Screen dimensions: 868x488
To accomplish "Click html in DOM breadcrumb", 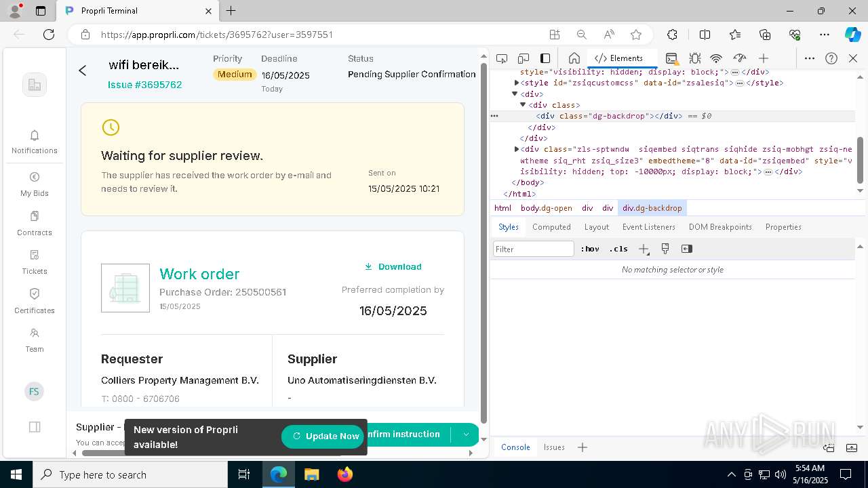I will coord(502,208).
